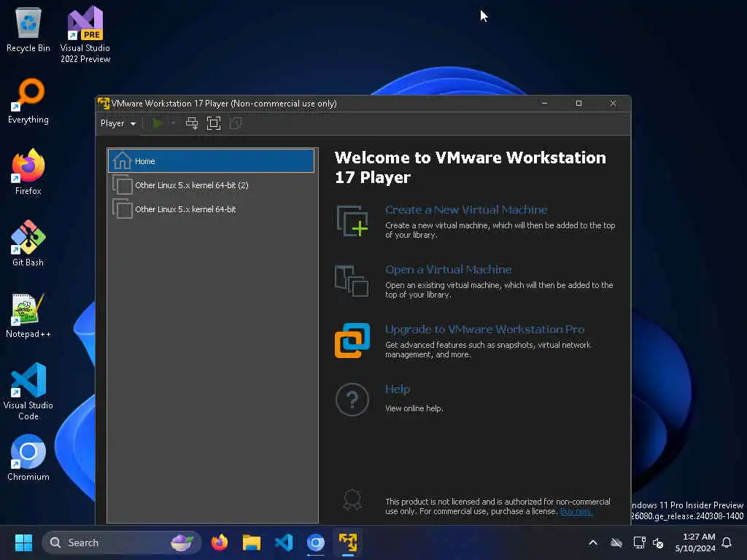747x560 pixels.
Task: Click the taskbar Search box
Action: point(122,542)
